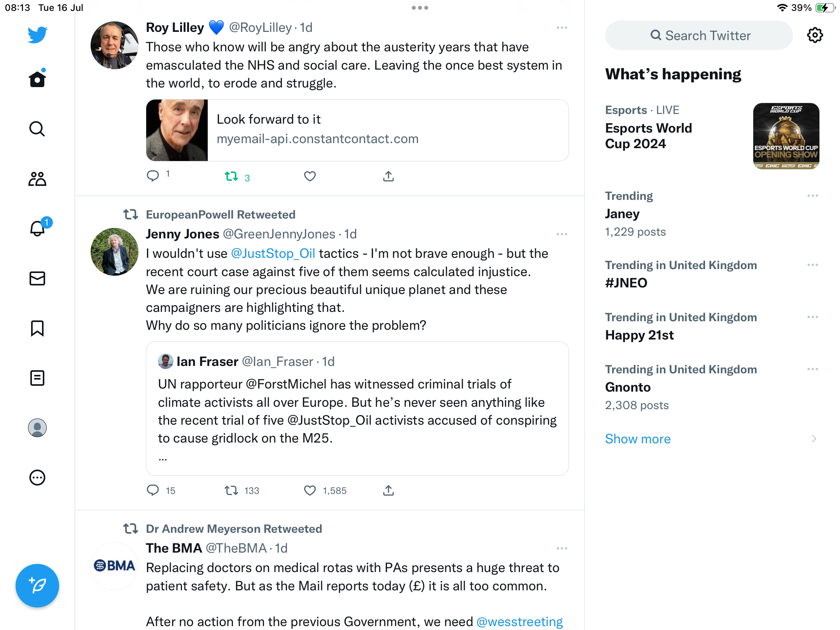
Task: Open the Bookmarks icon
Action: pyautogui.click(x=37, y=328)
